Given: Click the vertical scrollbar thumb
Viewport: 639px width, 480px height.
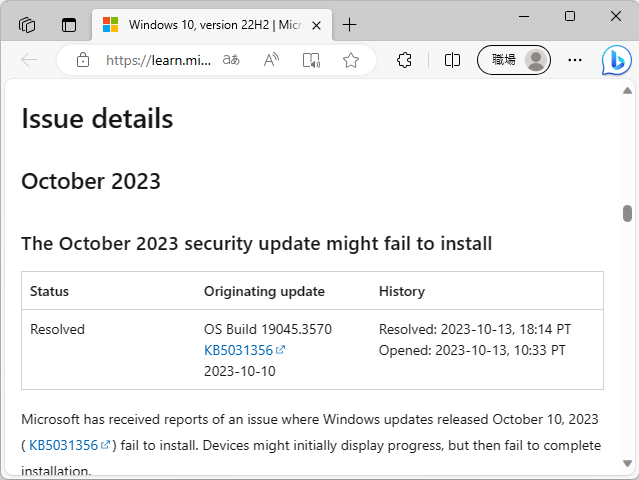Looking at the screenshot, I should (x=627, y=213).
